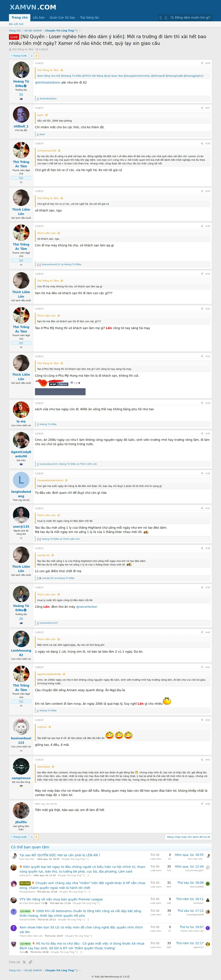The image size is (221, 980).
Task: Open Bài viết mới sub-navigation link
Action: click(16, 24)
